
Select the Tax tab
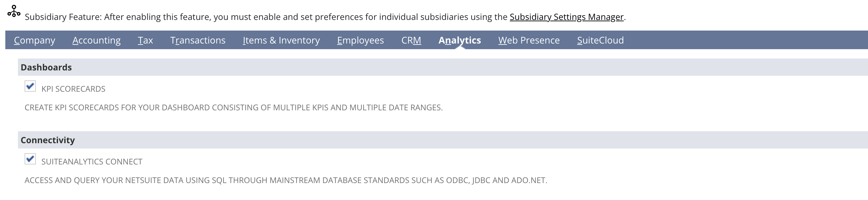point(145,40)
